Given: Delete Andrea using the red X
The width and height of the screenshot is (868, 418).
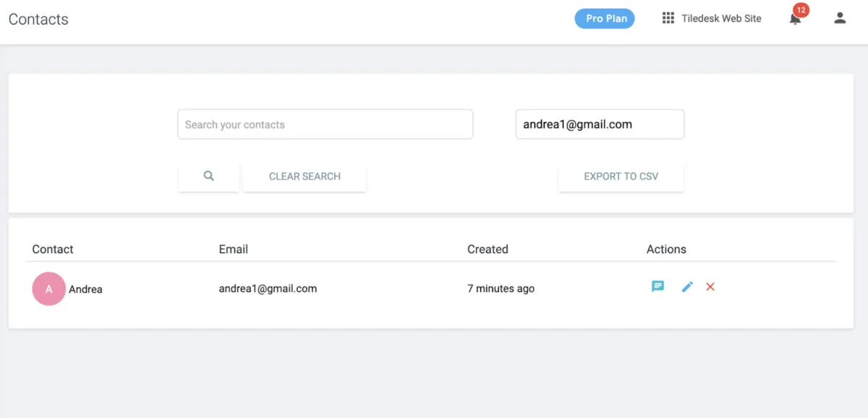Looking at the screenshot, I should [x=710, y=287].
